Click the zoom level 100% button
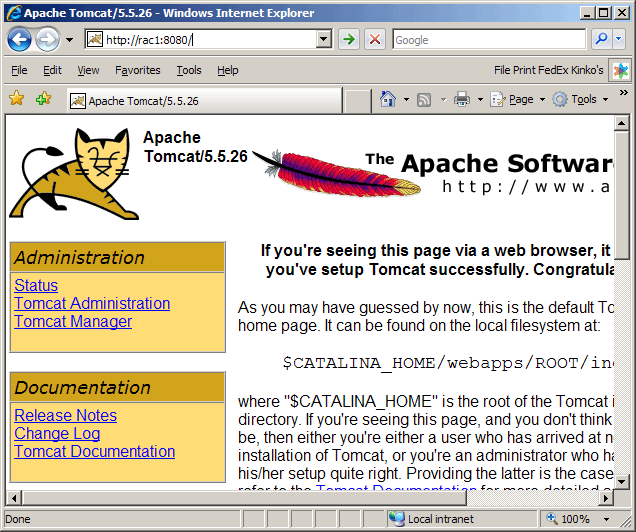636x532 pixels. (568, 519)
